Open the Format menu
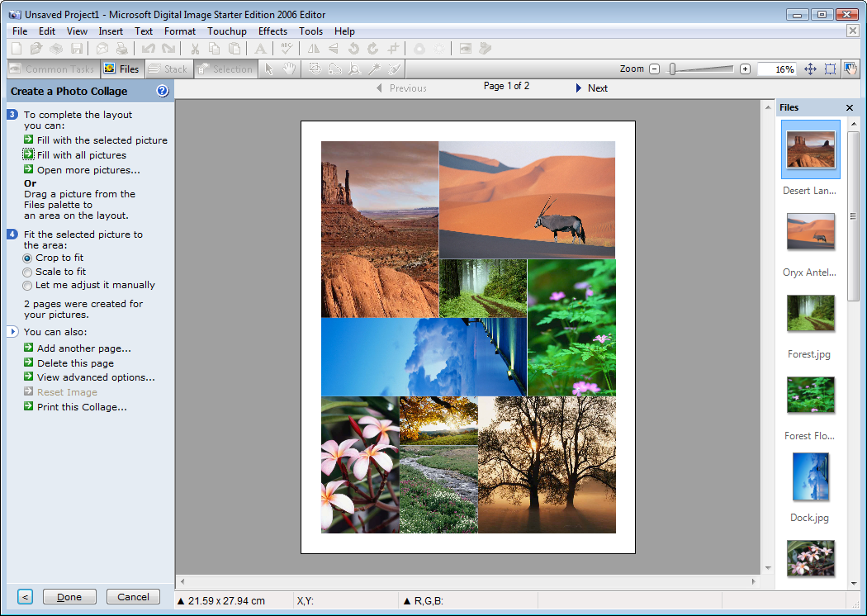 tap(180, 31)
